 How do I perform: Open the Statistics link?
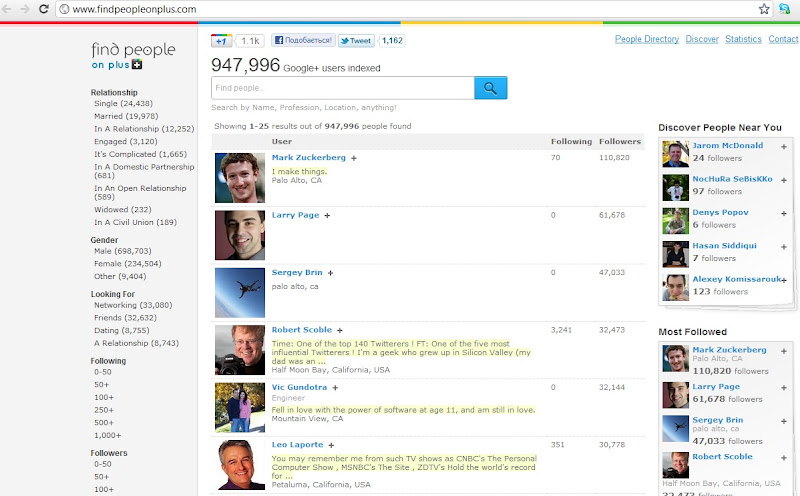point(743,39)
